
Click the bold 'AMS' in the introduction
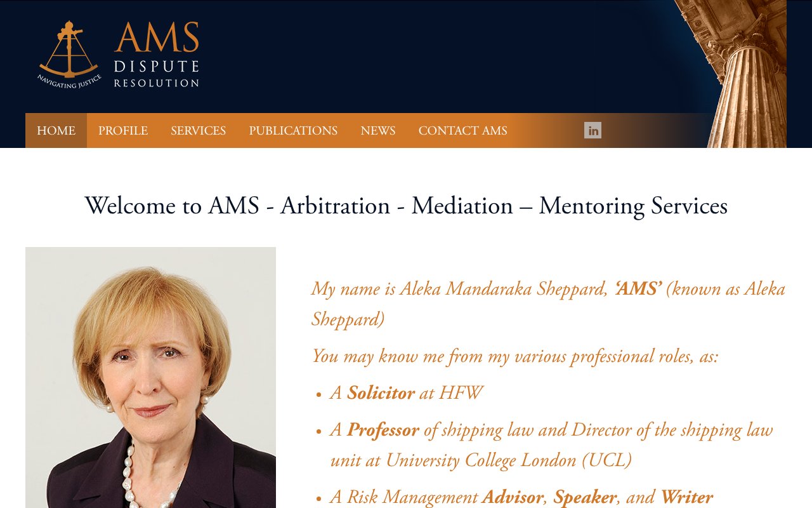(638, 290)
